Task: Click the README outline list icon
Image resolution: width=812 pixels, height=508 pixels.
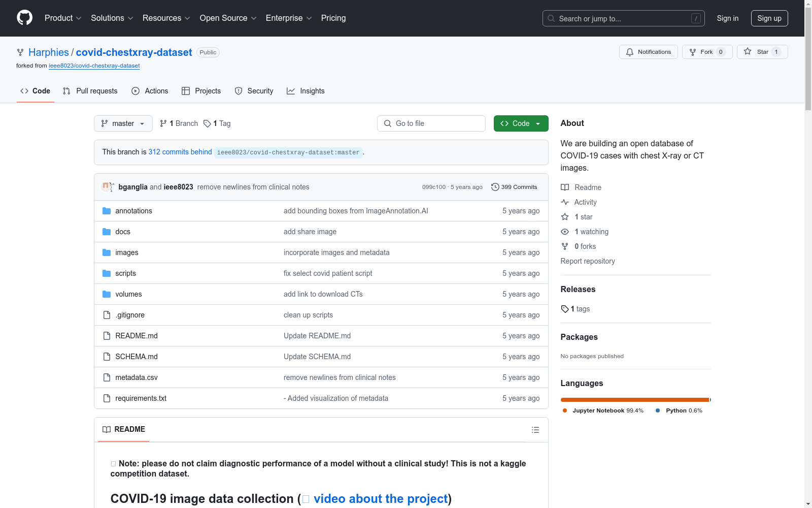Action: point(535,430)
